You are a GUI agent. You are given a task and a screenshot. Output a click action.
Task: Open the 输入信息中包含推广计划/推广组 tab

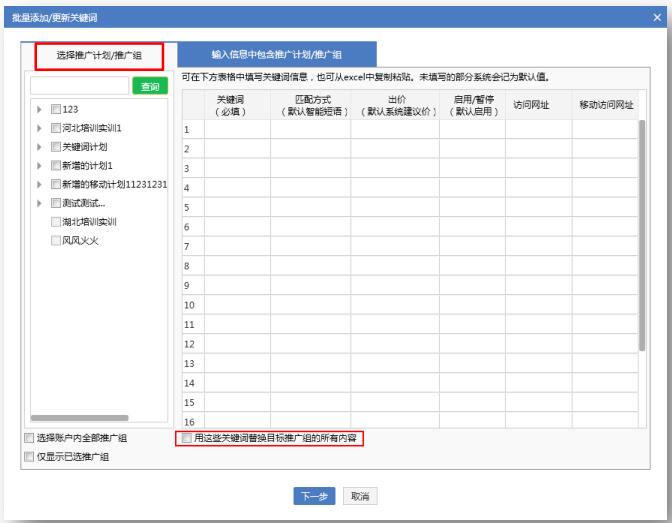276,55
